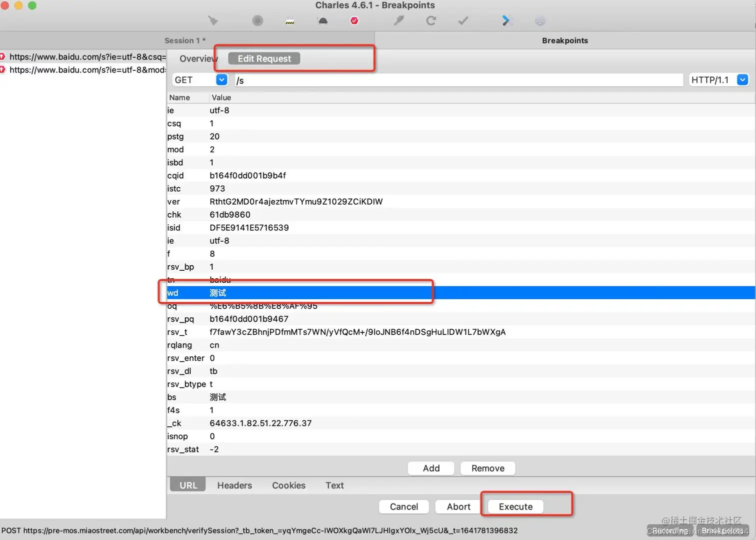The width and height of the screenshot is (756, 540).
Task: Click the validate checkmark icon
Action: coord(463,21)
